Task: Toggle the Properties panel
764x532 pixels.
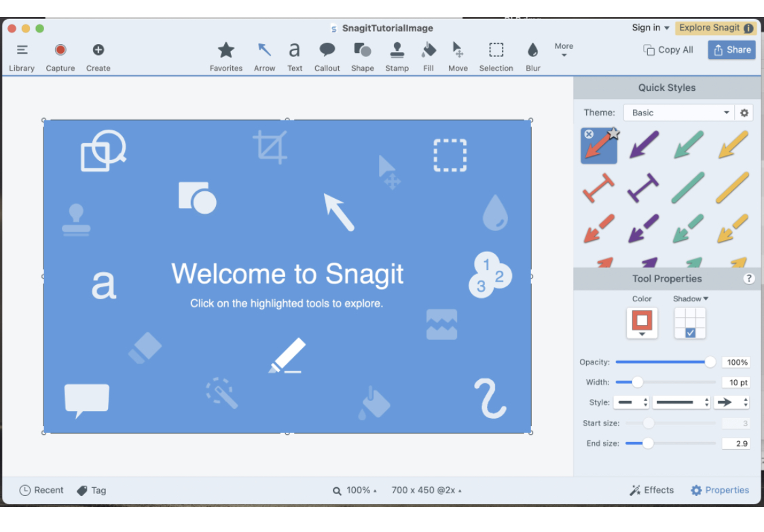Action: point(720,490)
